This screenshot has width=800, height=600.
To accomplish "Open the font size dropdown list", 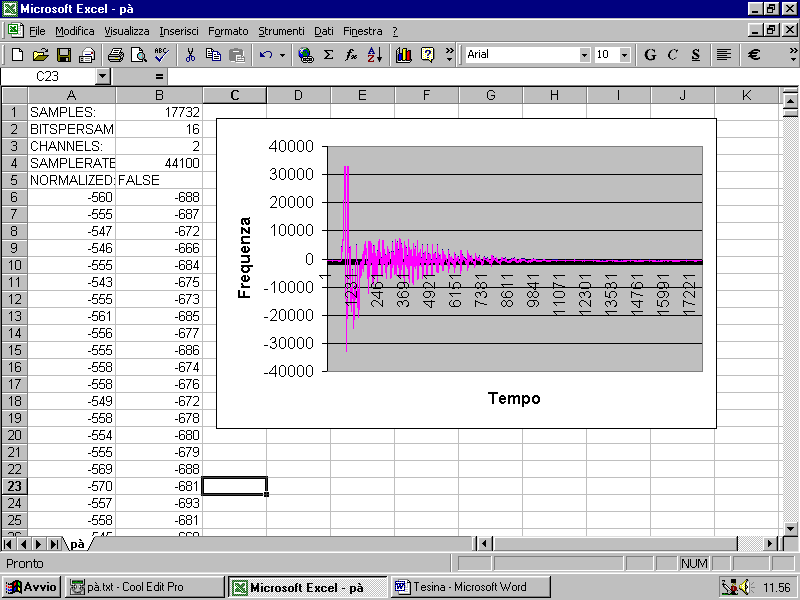I will (x=624, y=55).
